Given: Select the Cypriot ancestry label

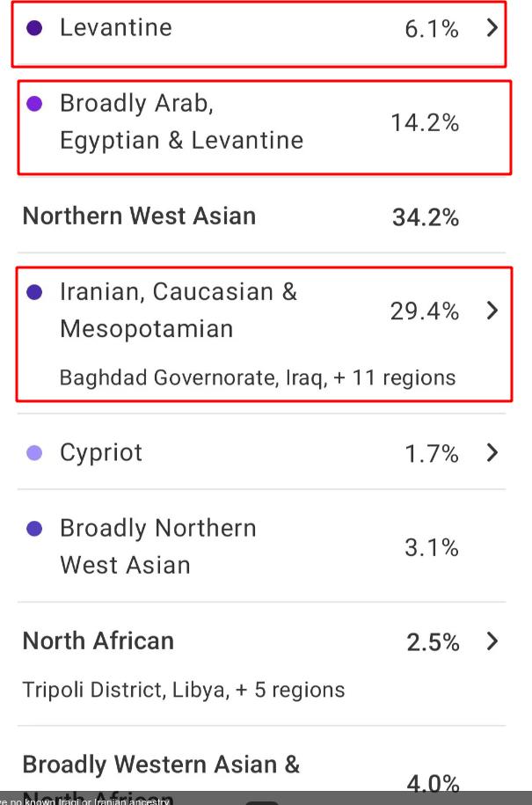Looking at the screenshot, I should tap(101, 453).
